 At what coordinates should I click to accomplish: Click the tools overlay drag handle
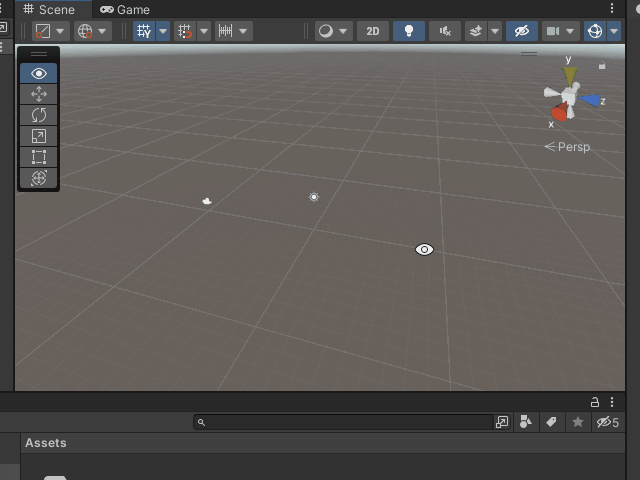click(x=39, y=54)
